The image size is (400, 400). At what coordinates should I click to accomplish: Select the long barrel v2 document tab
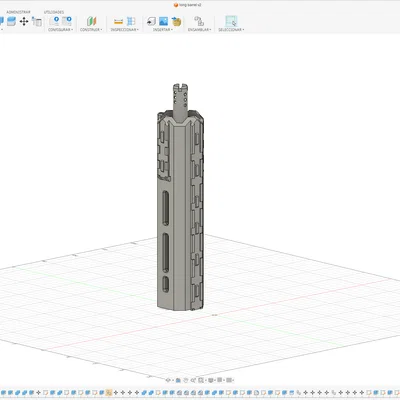188,5
